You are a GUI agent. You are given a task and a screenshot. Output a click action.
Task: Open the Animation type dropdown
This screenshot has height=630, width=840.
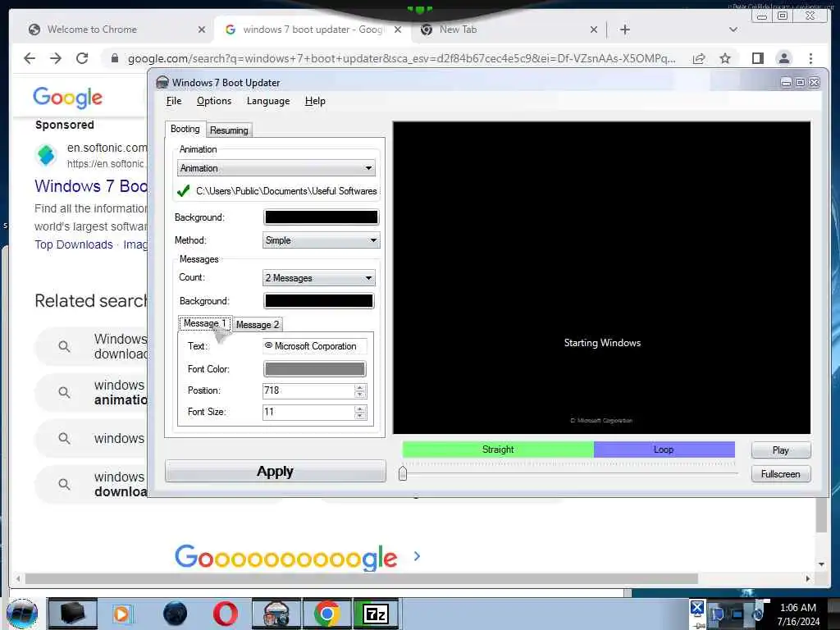[276, 168]
